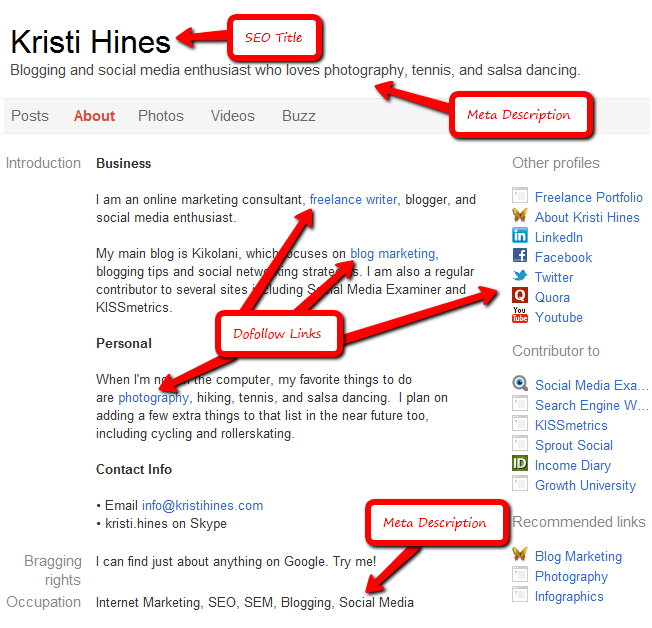Open the Blog Marketing recommended link
Screen dimensions: 652x628
[x=578, y=556]
